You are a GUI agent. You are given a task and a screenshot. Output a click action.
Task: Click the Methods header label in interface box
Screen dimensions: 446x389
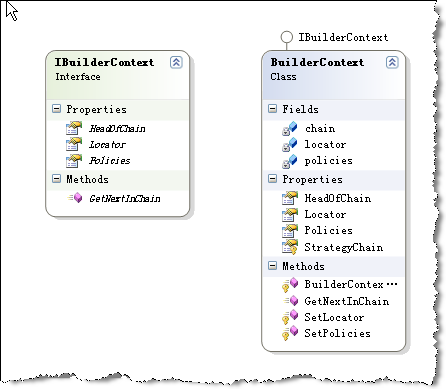87,179
